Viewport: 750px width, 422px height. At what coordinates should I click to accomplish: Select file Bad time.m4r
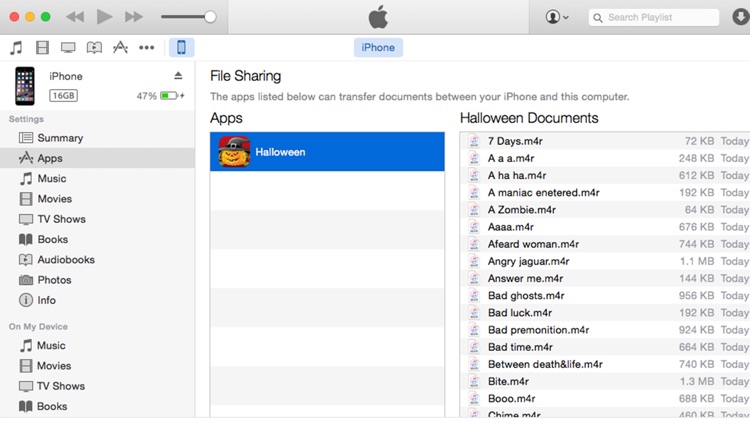605,347
